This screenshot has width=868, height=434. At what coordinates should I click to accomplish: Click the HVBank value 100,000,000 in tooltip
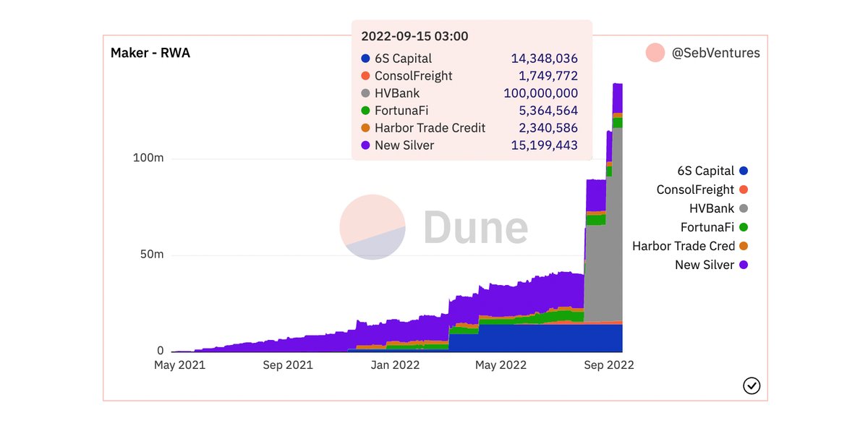541,93
